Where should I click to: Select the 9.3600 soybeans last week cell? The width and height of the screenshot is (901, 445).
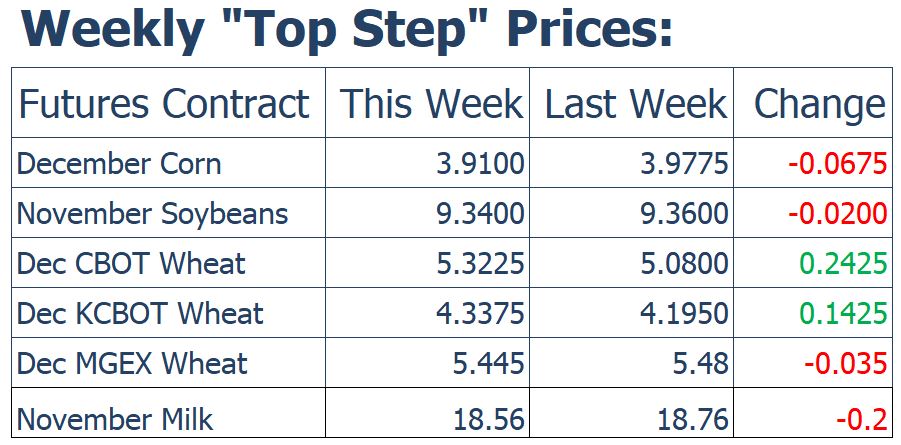pos(684,214)
